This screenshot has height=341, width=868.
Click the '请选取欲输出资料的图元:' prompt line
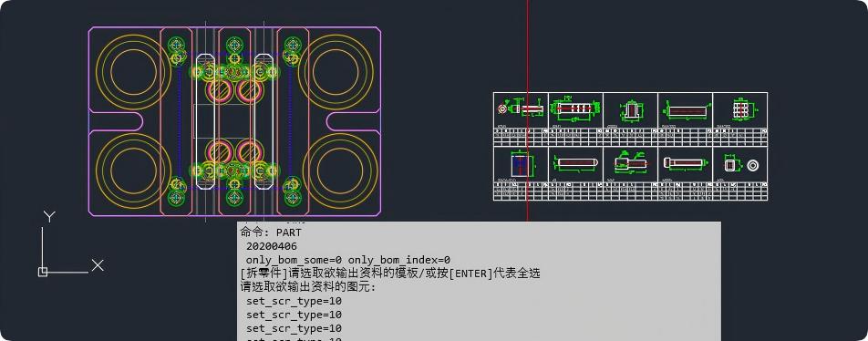click(x=308, y=287)
